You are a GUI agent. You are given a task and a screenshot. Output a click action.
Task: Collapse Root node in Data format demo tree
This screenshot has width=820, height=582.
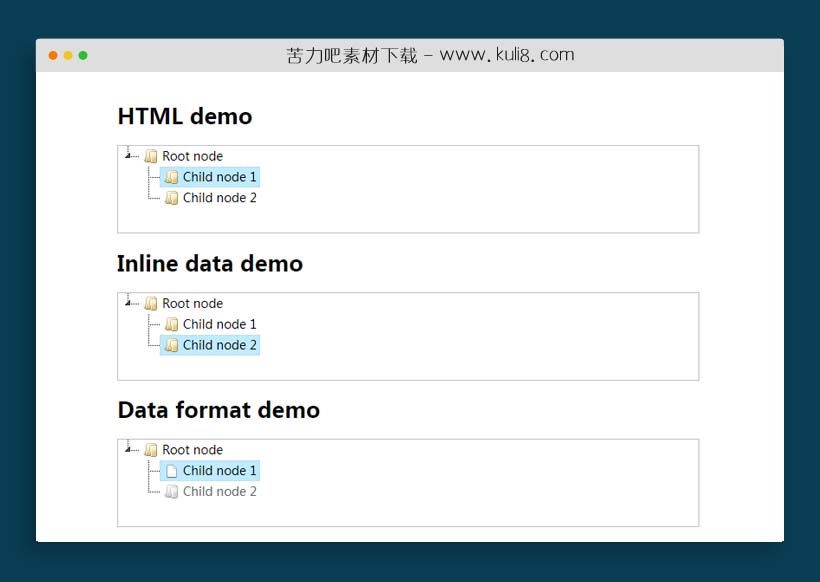[x=128, y=450]
